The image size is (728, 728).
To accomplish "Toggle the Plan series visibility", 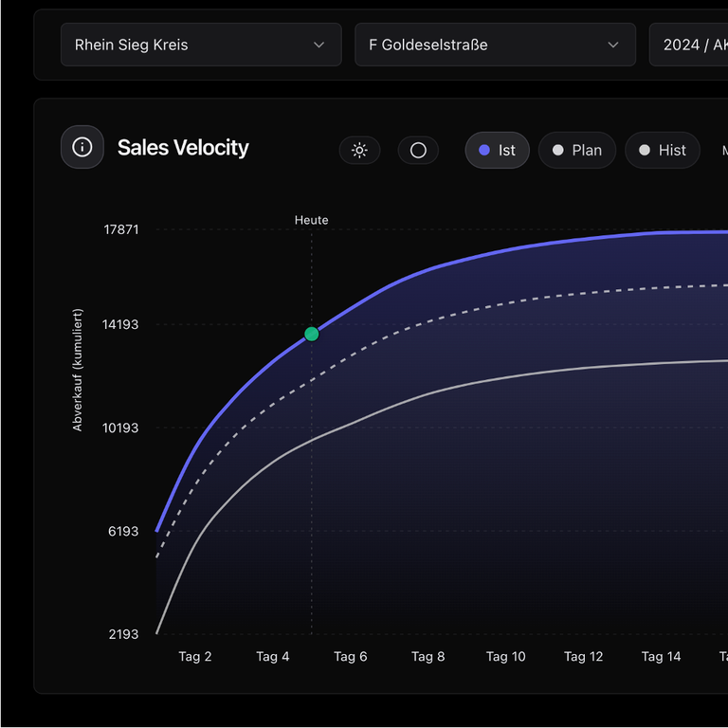I will [576, 150].
